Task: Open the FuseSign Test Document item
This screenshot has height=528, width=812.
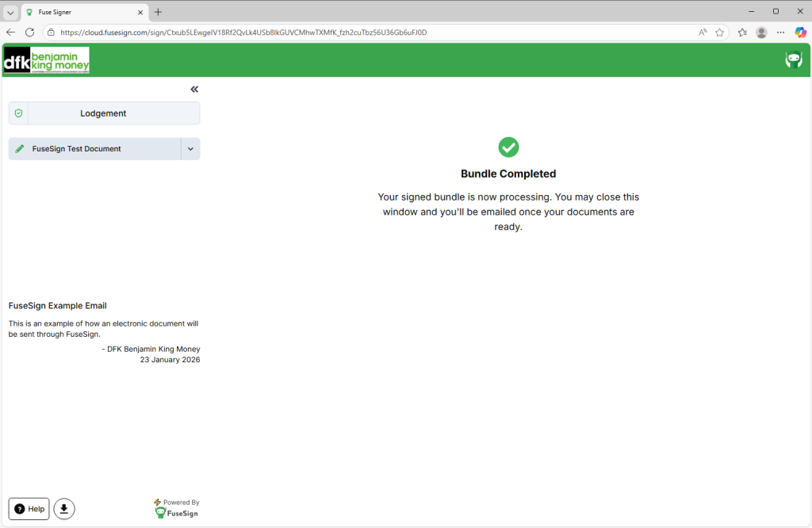Action: 94,149
